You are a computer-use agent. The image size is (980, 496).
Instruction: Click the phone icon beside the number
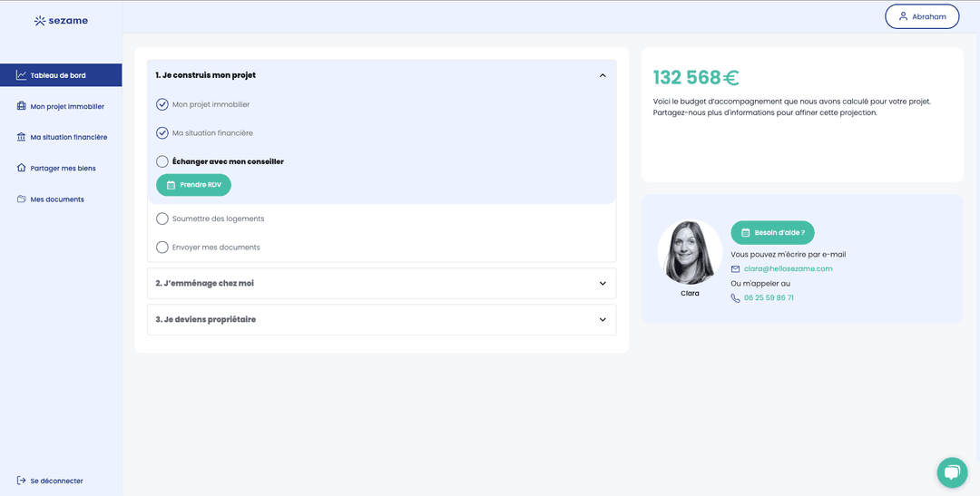(x=735, y=298)
